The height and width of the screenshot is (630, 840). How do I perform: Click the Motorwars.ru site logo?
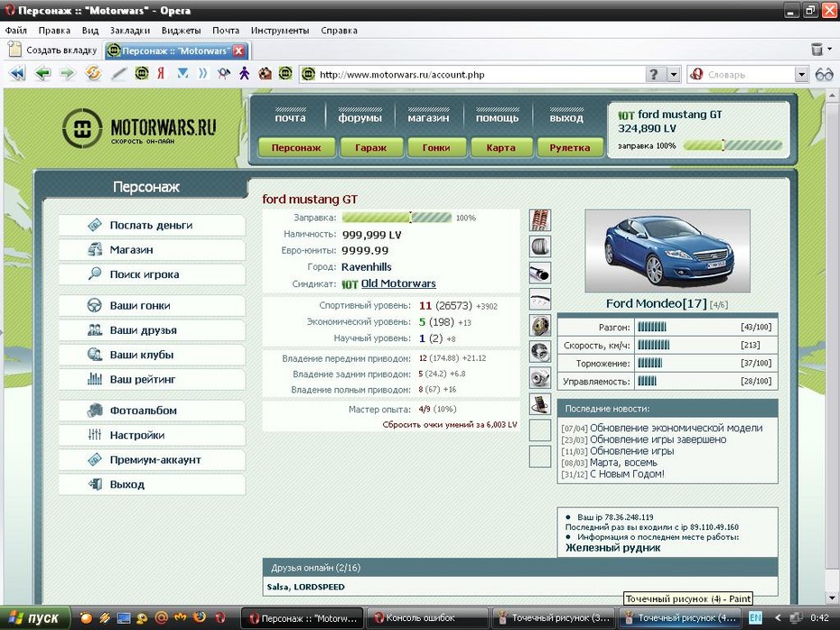pos(139,128)
